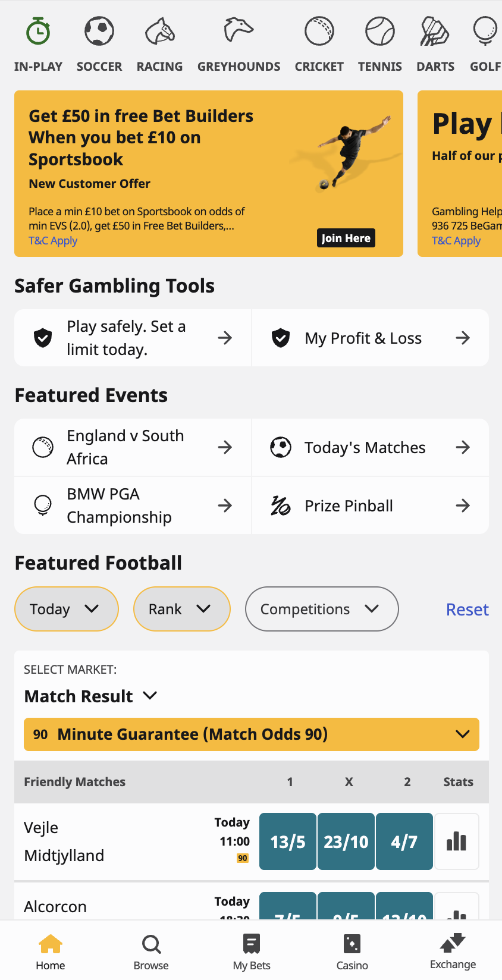Expand the Competitions dropdown

[321, 609]
